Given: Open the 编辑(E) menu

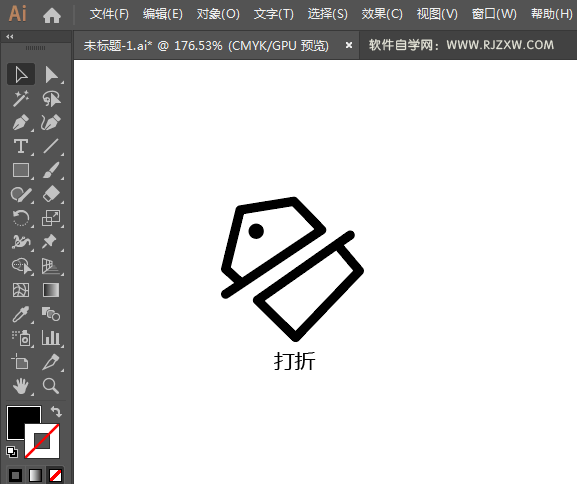Looking at the screenshot, I should 163,14.
